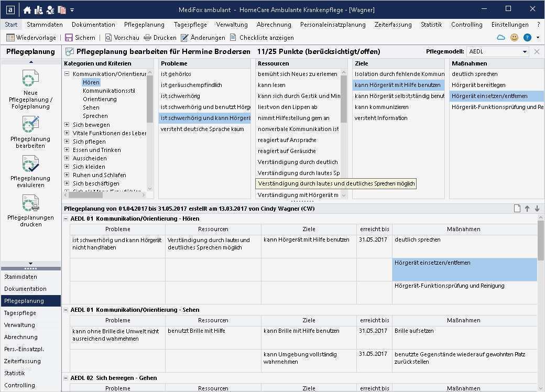This screenshot has height=392, width=545.
Task: Click the statistics chart icon in title bar
Action: (39, 10)
